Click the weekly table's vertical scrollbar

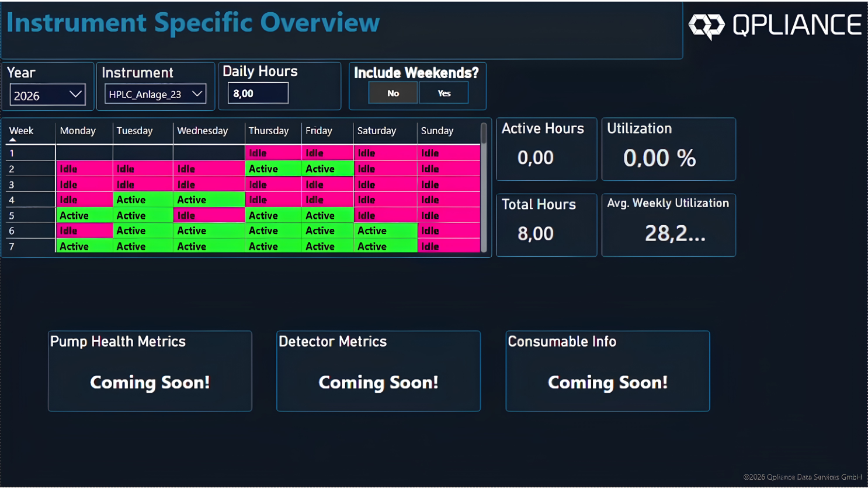(484, 187)
